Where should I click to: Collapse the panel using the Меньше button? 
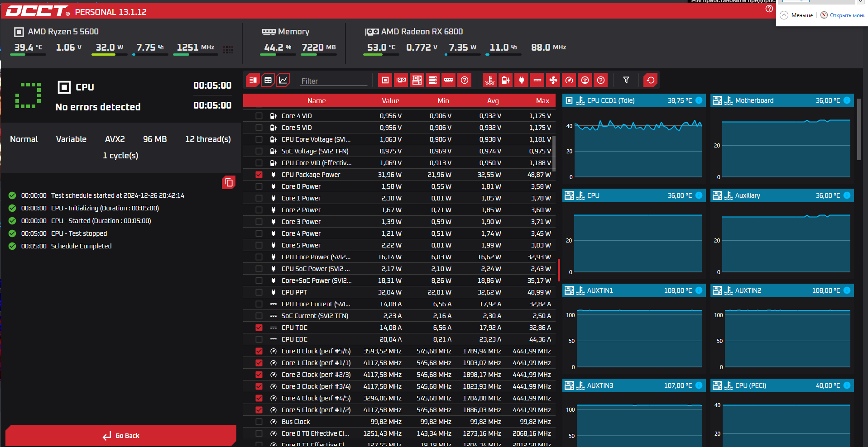(797, 15)
